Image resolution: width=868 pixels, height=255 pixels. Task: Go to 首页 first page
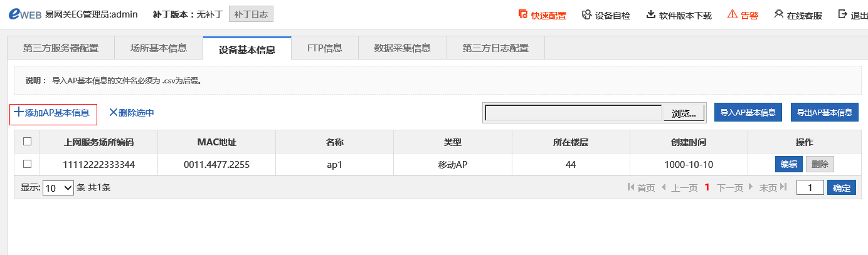click(x=641, y=187)
